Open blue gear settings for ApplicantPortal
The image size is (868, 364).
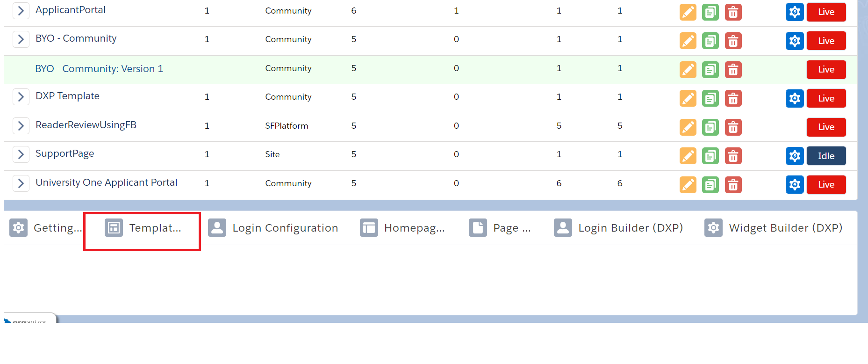click(794, 12)
